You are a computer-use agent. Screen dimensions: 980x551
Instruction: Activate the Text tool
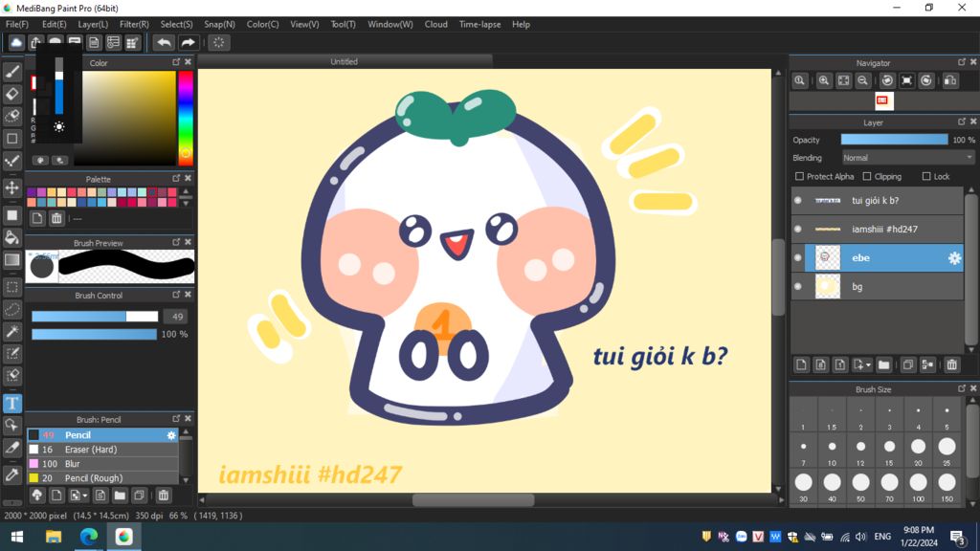[12, 403]
